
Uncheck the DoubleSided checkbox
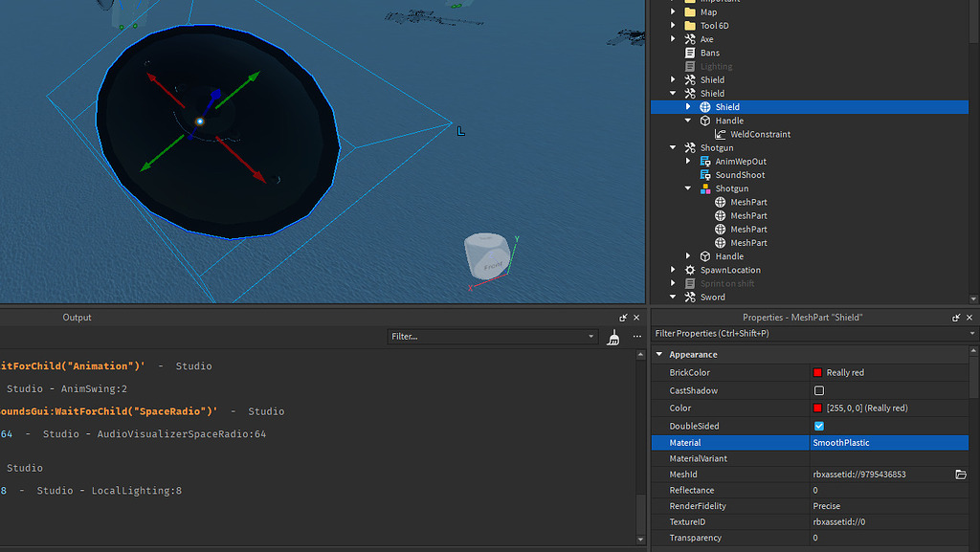(818, 426)
